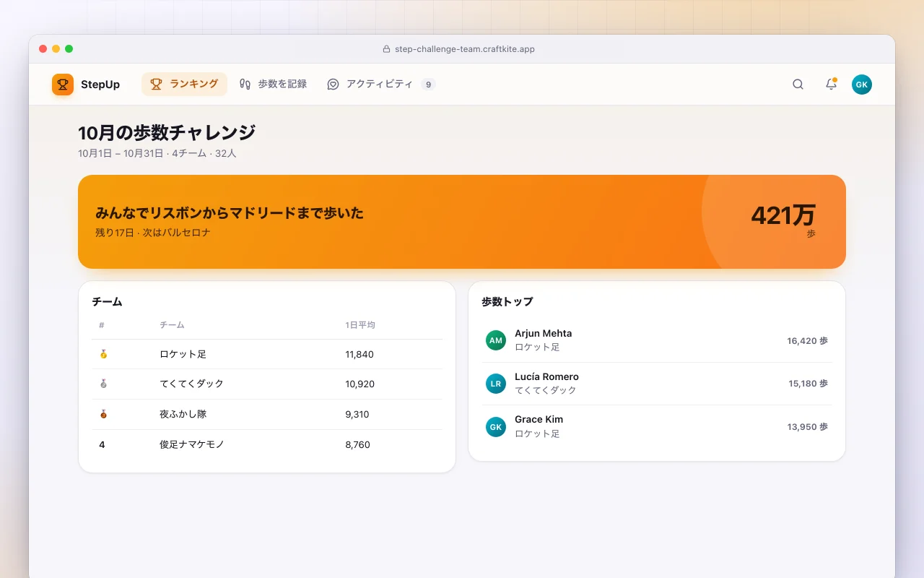The height and width of the screenshot is (578, 924).
Task: Click the silver medal icon for てくてくダック
Action: point(103,384)
